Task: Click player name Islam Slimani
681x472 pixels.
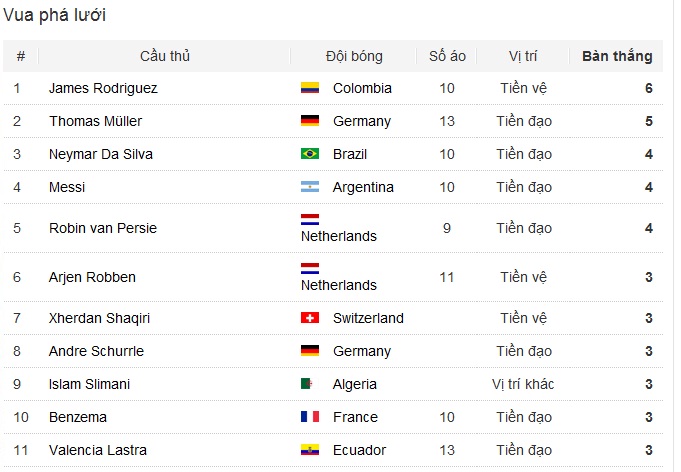Action: tap(89, 384)
